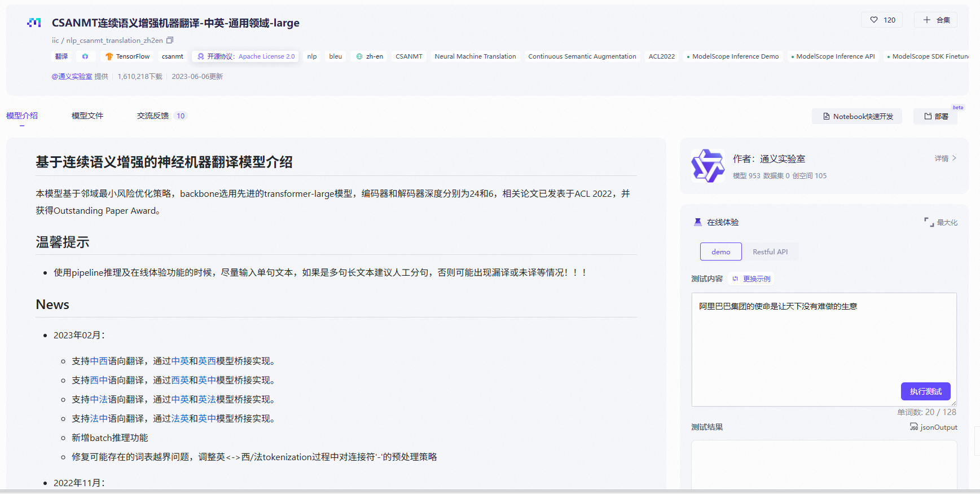Expand author details via the 详情 chevron
Screen dimensions: 980x494
954,158
